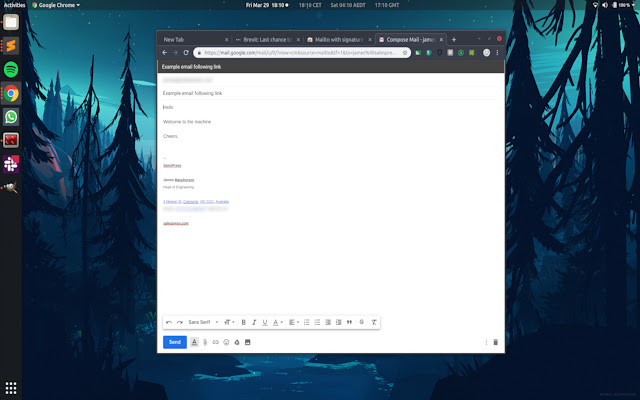
Task: Switch to the Mailto with signature tab
Action: click(x=339, y=40)
